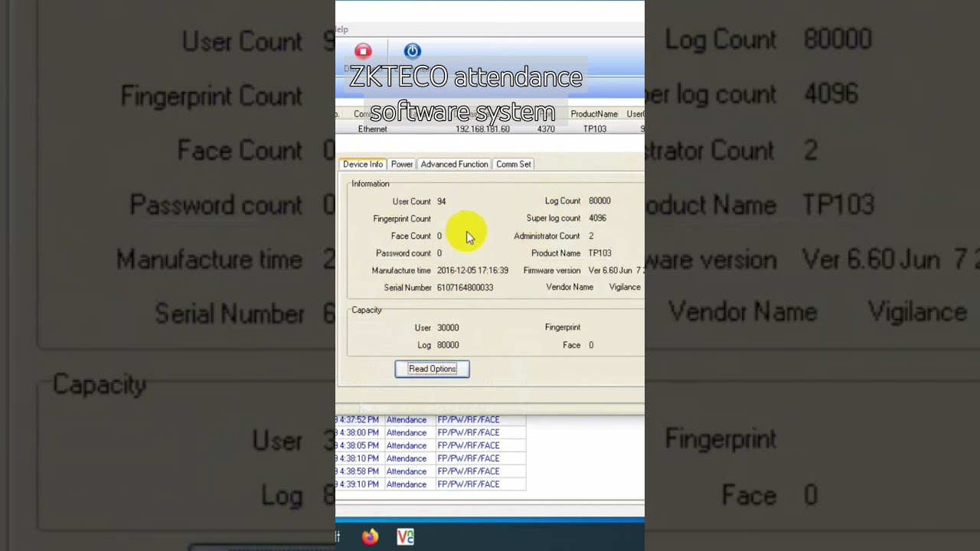Click the TP103 cell in device row
Image resolution: width=980 pixels, height=551 pixels.
tap(595, 129)
